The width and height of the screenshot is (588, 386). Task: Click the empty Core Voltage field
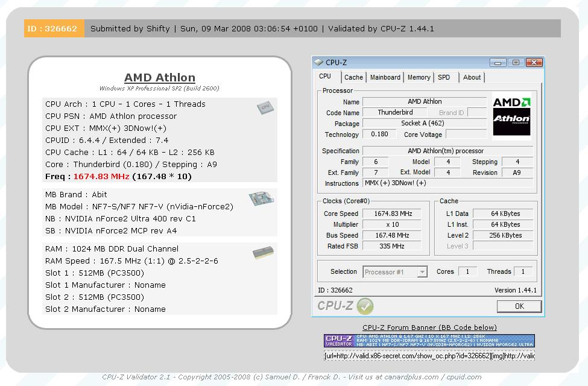pyautogui.click(x=466, y=134)
